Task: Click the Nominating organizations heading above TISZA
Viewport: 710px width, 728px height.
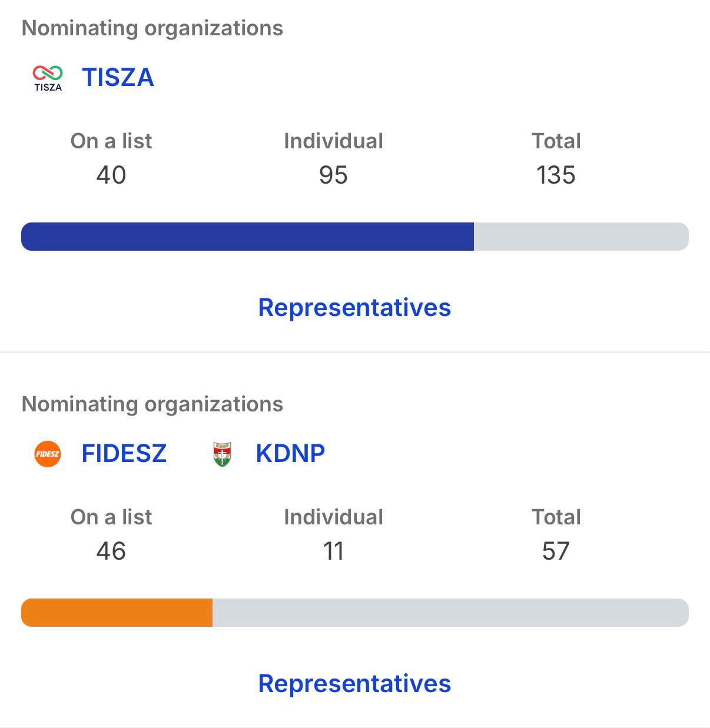Action: [152, 28]
